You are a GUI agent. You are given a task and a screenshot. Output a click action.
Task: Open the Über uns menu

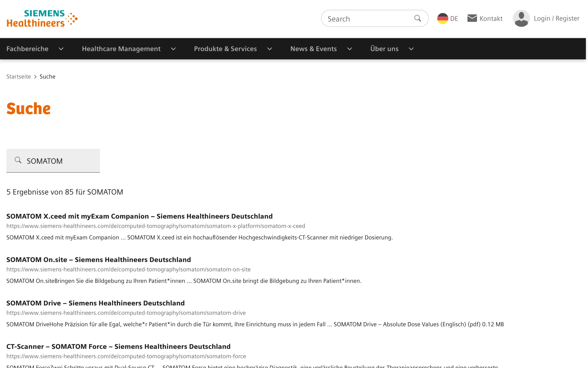click(384, 49)
